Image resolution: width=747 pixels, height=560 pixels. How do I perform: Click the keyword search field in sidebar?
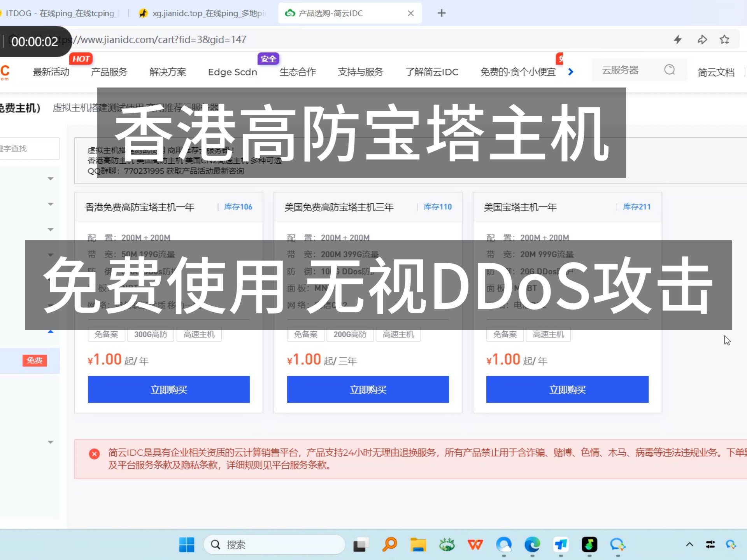[30, 149]
